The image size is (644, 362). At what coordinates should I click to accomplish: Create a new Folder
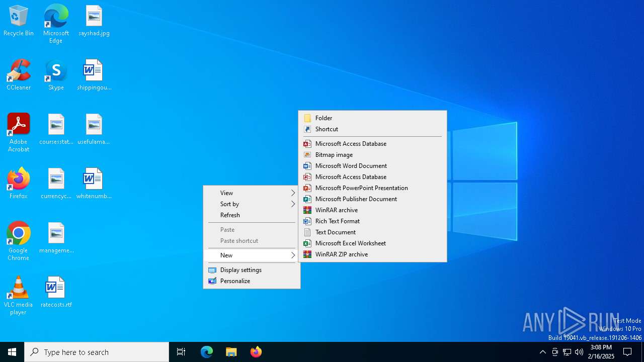pyautogui.click(x=372, y=118)
